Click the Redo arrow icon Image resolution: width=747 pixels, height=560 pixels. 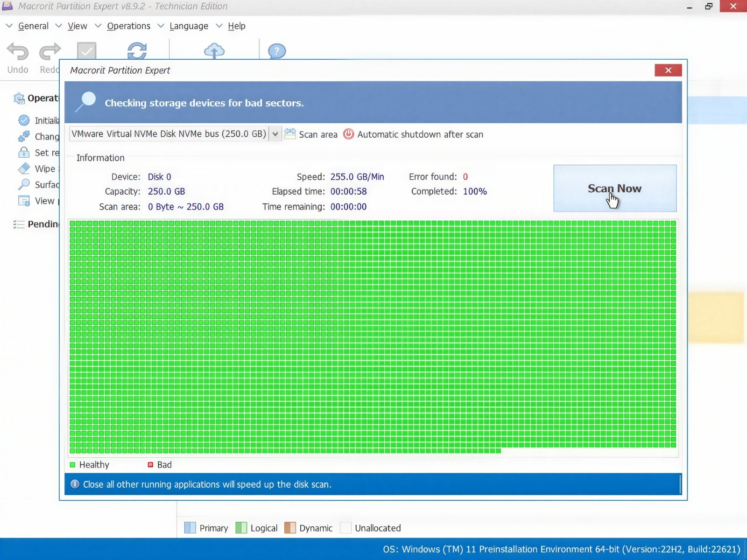(x=49, y=51)
